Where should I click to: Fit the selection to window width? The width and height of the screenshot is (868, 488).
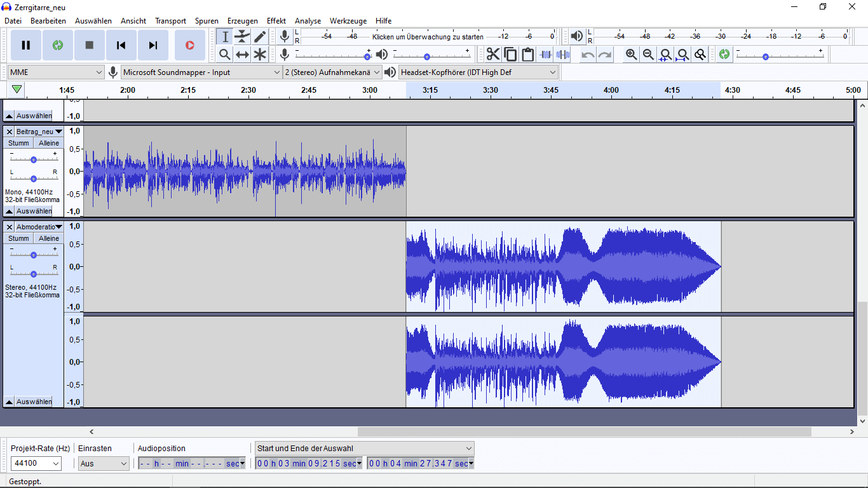(665, 55)
